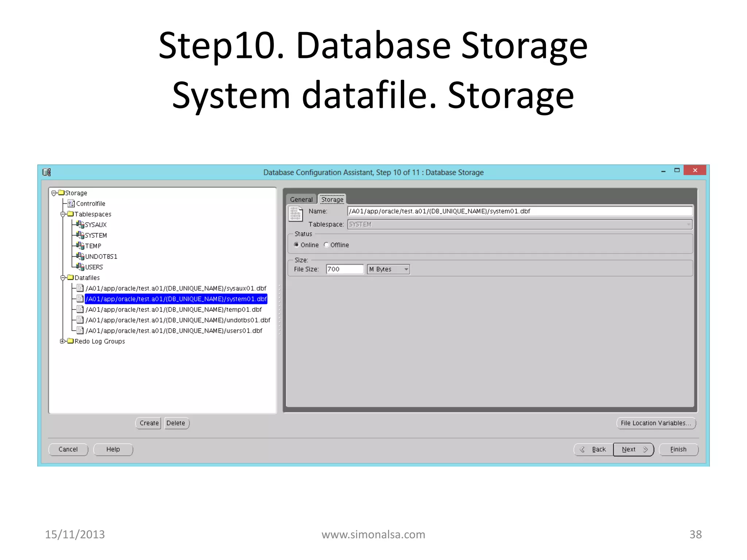Viewport: 747px width, 560px height.
Task: Open the M Bytes size unit dropdown
Action: 388,269
